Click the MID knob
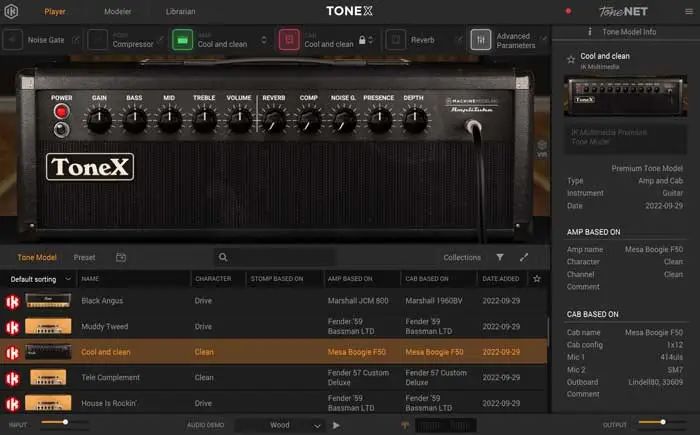 point(169,120)
